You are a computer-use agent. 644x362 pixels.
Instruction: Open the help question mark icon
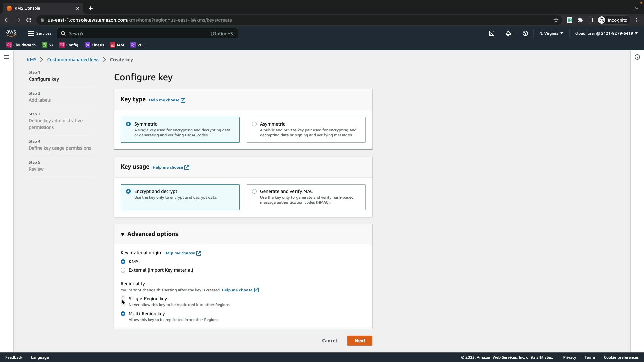pyautogui.click(x=525, y=33)
